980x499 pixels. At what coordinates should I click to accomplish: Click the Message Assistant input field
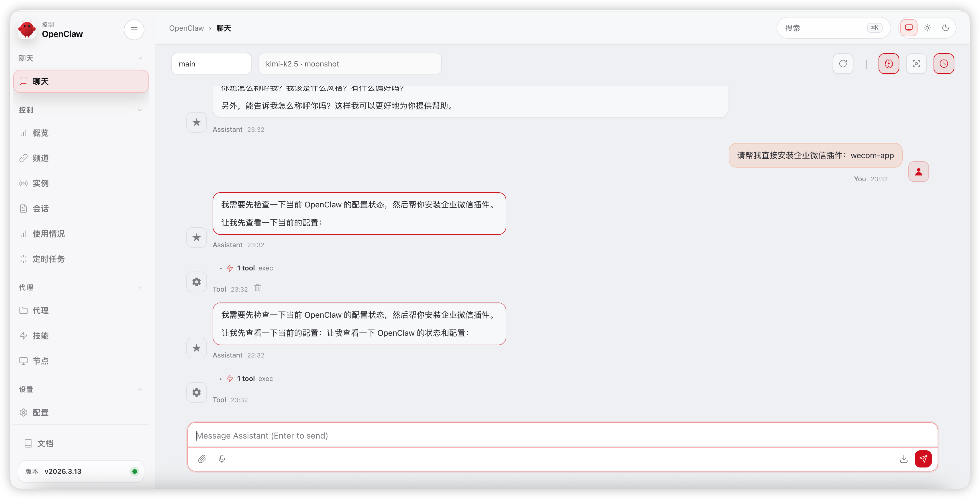pyautogui.click(x=562, y=435)
